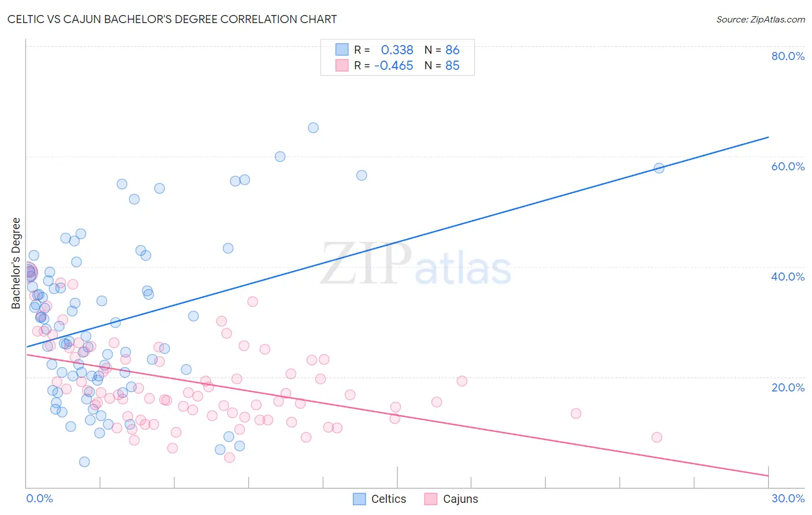
Task: Click the highest Celtic data point near 65%
Action: tap(313, 128)
